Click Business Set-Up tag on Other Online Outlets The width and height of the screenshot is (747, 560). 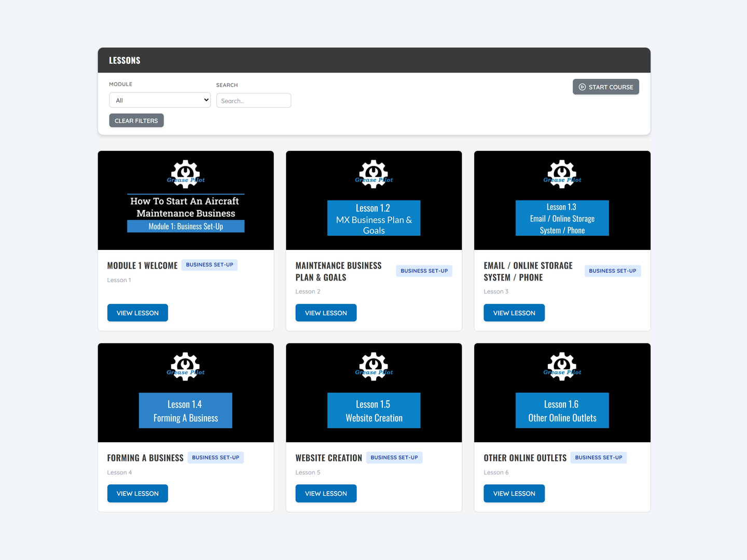click(599, 457)
